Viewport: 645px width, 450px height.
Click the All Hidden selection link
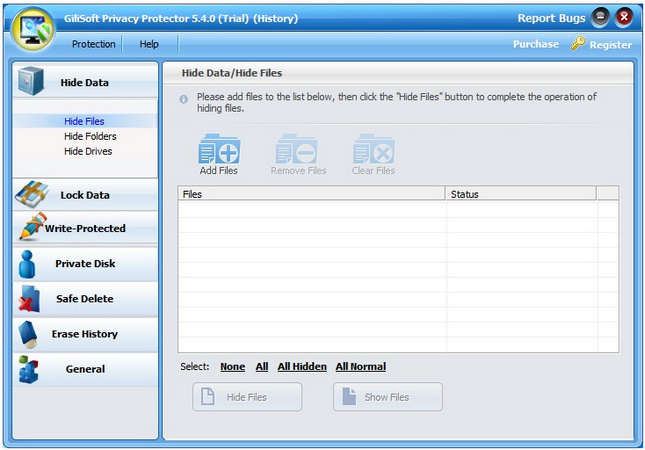[x=302, y=367]
